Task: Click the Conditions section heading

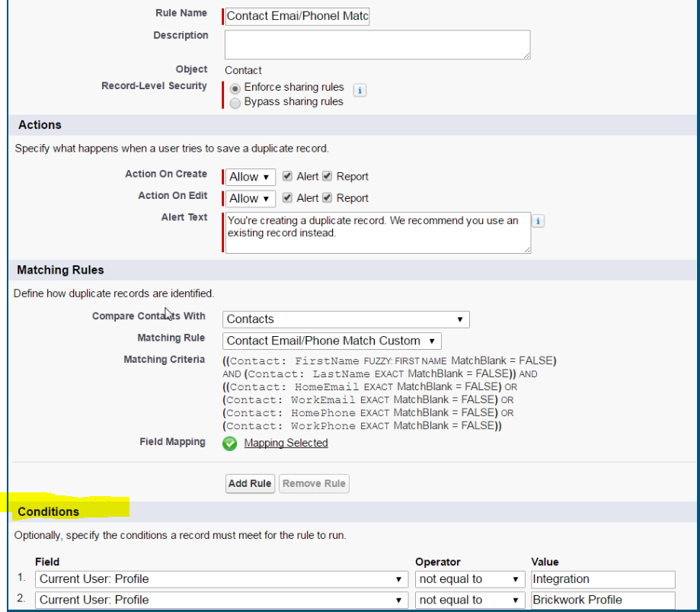Action: 48,512
